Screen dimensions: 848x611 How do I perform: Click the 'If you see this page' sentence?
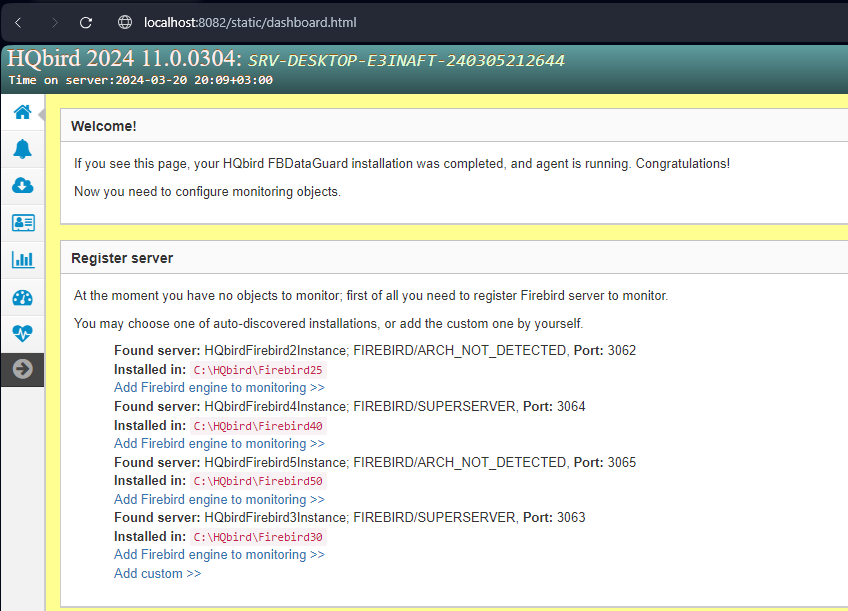pos(402,164)
